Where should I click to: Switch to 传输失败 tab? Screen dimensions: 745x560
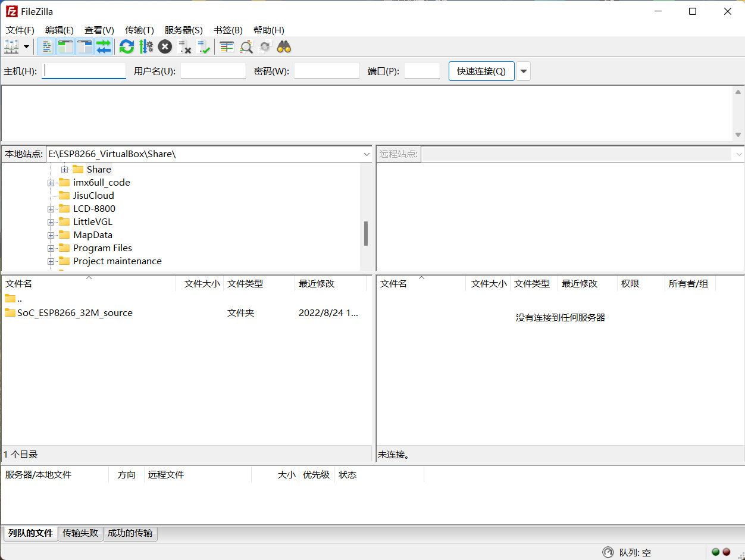coord(80,533)
